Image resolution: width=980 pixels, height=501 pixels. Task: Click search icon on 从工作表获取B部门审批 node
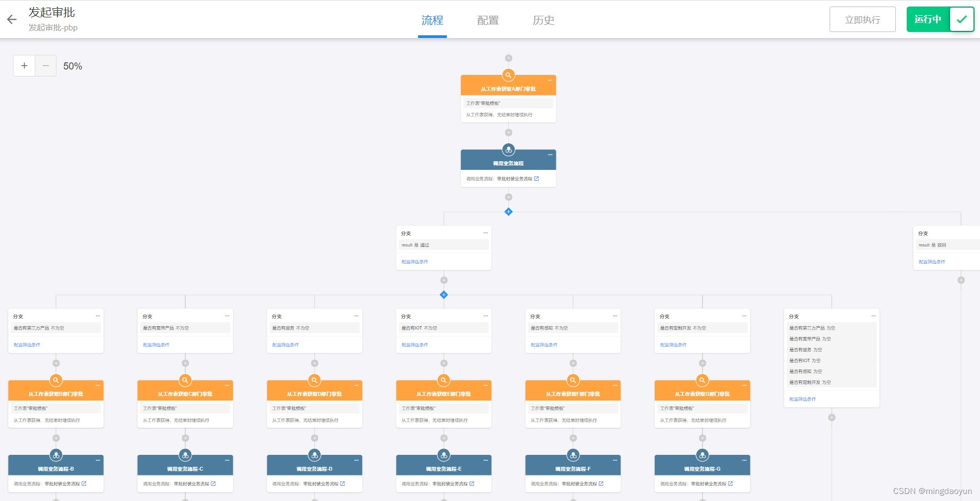56,380
